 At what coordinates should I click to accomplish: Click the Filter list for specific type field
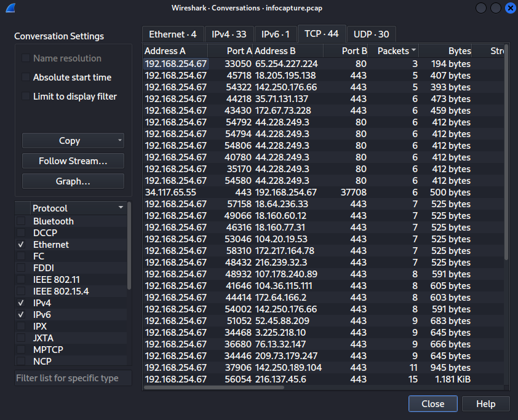(x=73, y=378)
